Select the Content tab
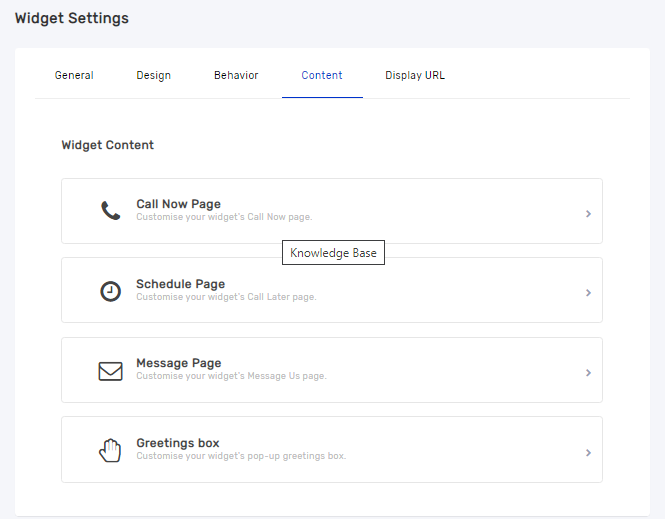 (322, 75)
